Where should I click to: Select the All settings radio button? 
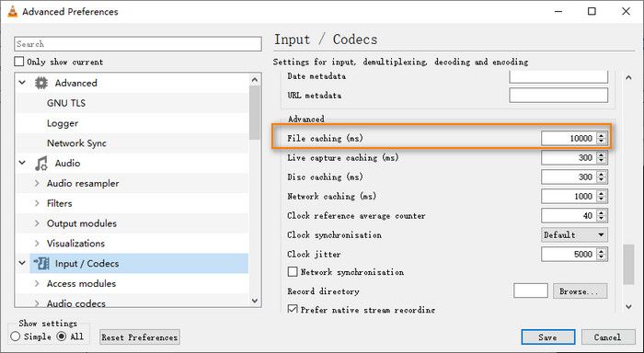pyautogui.click(x=62, y=336)
